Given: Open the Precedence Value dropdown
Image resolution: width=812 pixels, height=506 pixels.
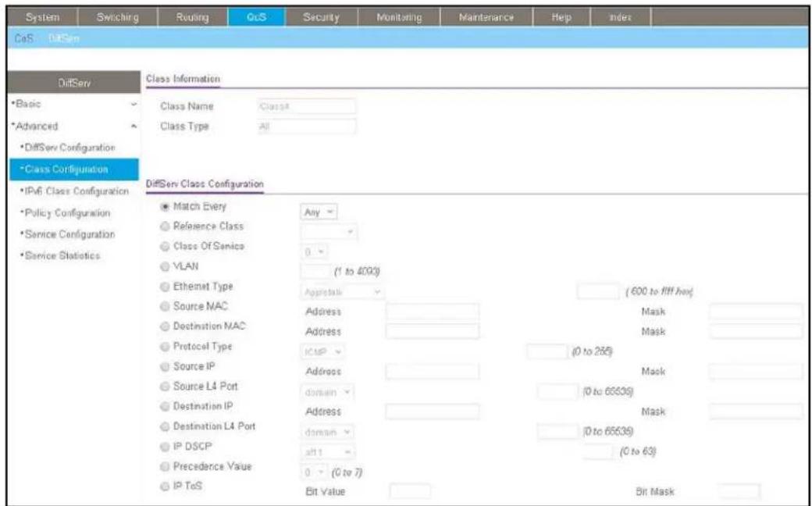Looking at the screenshot, I should 315,472.
